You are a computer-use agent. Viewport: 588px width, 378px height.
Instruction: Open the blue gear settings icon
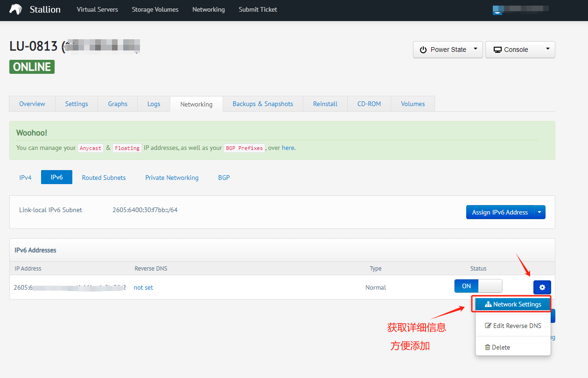pos(542,287)
